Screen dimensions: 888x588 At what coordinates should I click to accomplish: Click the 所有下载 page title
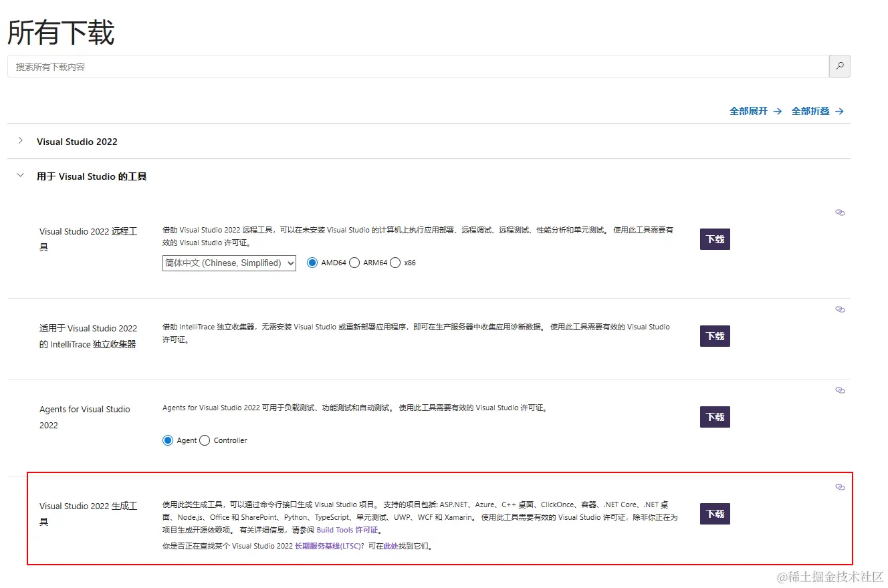click(61, 32)
